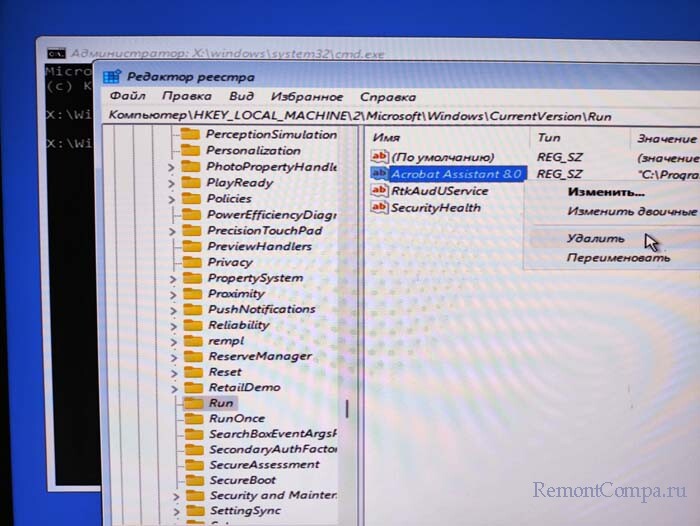The image size is (700, 526).
Task: Expand the Reliability key
Action: (x=174, y=326)
